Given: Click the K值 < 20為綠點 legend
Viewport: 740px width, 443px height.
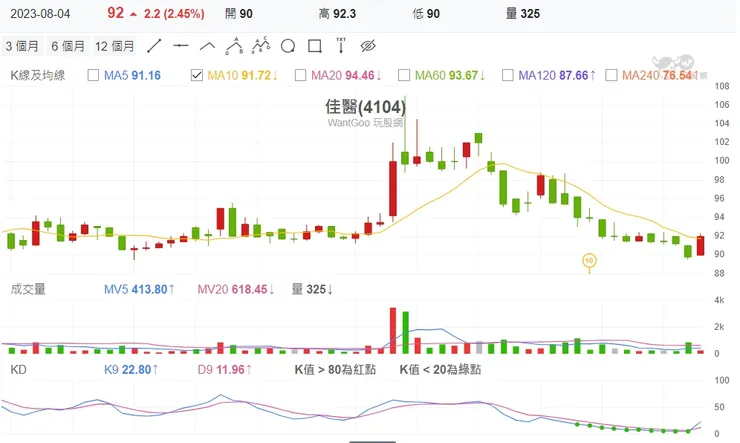Looking at the screenshot, I should pos(440,370).
